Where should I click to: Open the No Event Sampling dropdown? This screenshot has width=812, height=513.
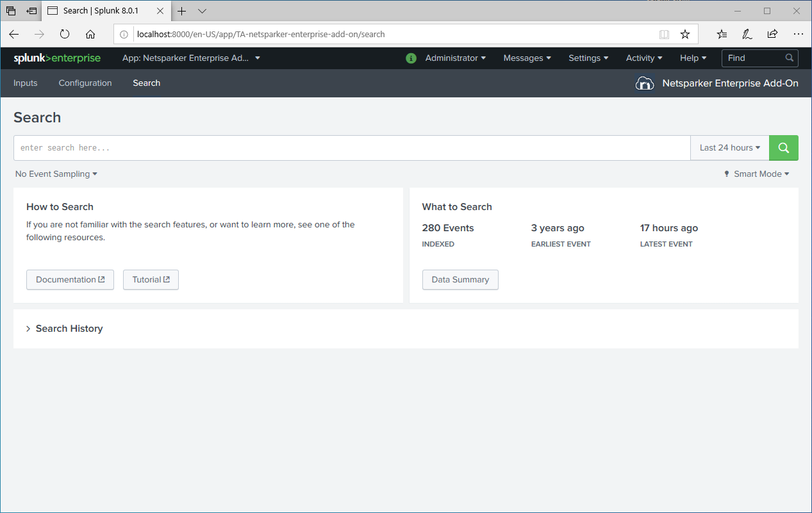[56, 174]
